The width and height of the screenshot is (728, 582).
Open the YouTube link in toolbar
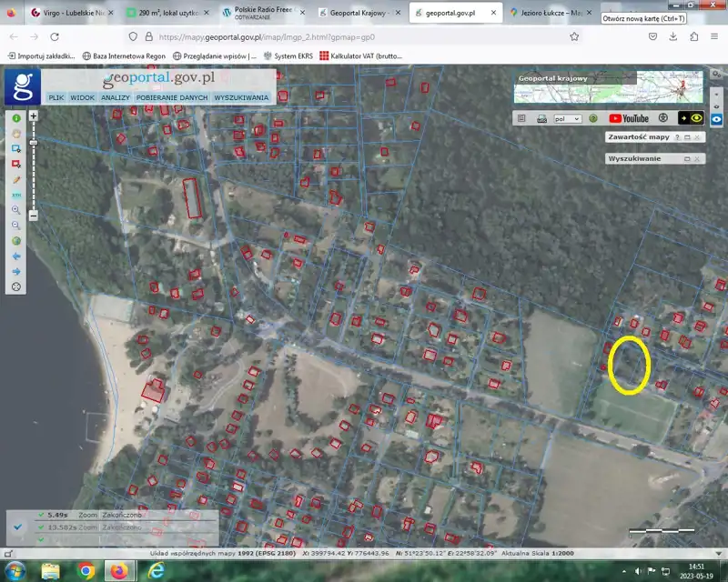629,118
